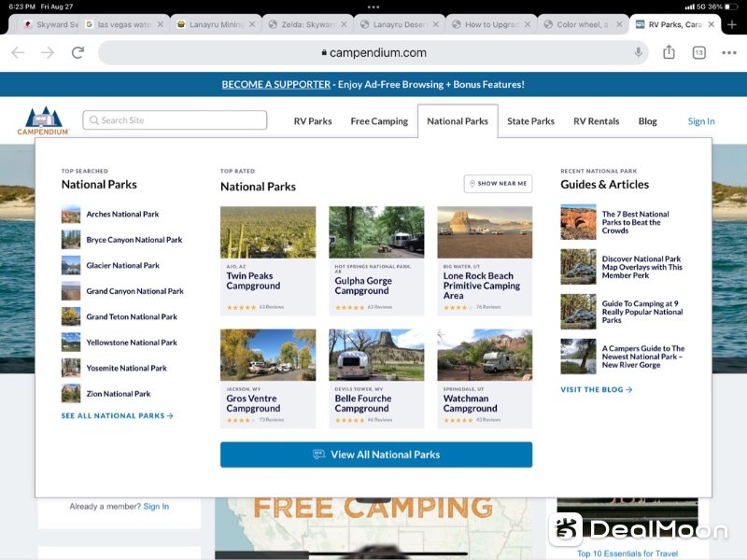The height and width of the screenshot is (560, 747).
Task: Click the Show Near Me button
Action: click(x=499, y=183)
